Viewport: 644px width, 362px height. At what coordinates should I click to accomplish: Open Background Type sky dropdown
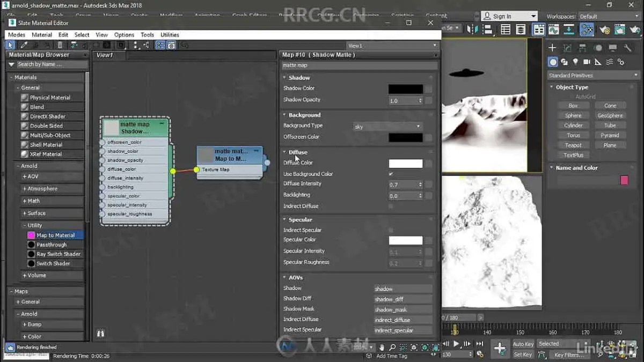(x=387, y=127)
